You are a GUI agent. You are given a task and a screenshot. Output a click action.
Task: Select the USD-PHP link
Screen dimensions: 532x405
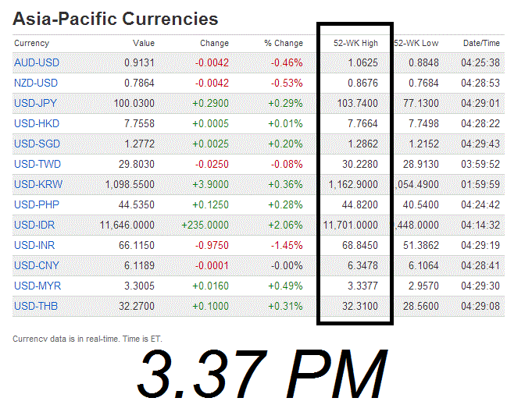click(36, 205)
